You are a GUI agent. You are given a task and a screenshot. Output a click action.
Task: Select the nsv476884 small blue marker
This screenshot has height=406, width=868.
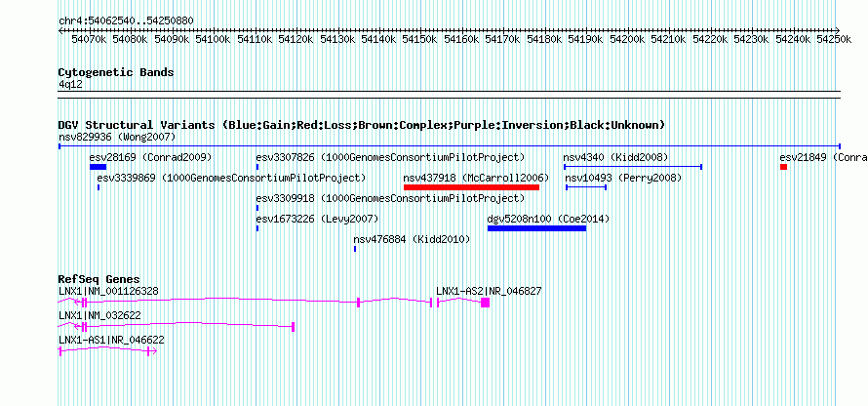coord(355,249)
